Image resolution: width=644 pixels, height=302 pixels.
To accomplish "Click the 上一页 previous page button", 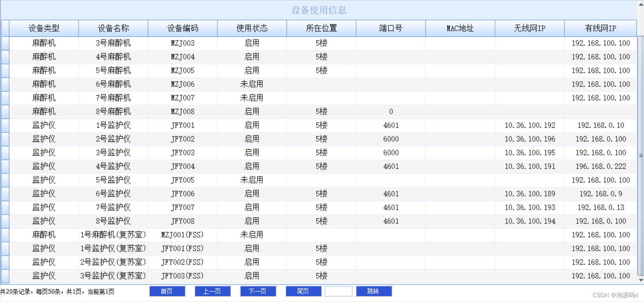I will pos(212,291).
